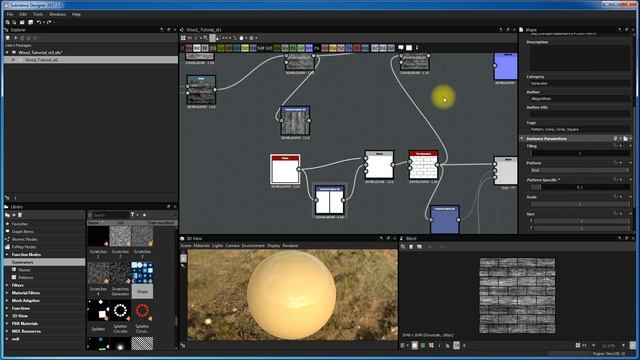This screenshot has height=360, width=640.
Task: Select Noises under Generators
Action: click(24, 270)
